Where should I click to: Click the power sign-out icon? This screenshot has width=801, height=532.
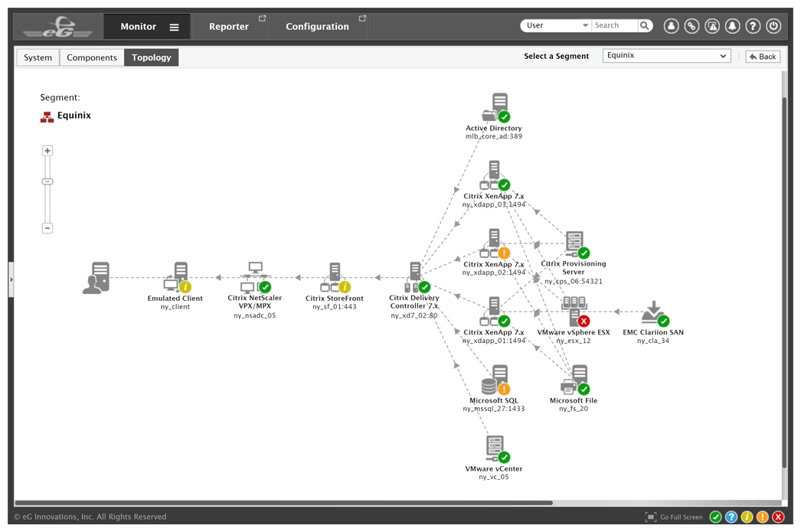pyautogui.click(x=773, y=26)
